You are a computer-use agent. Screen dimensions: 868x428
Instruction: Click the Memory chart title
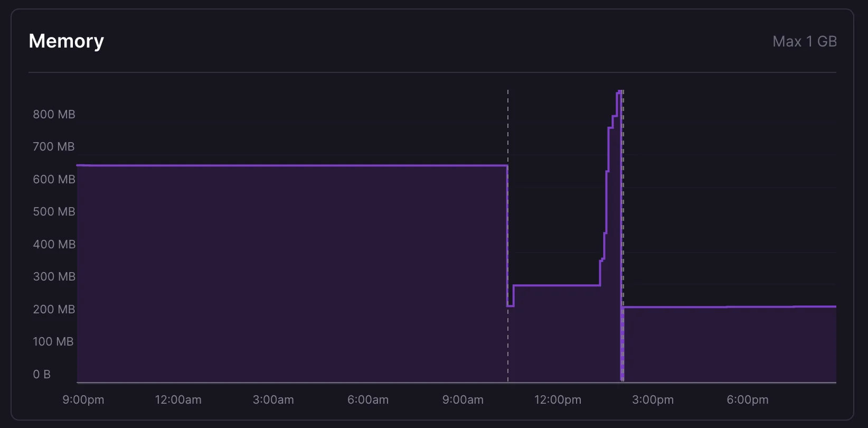point(66,41)
